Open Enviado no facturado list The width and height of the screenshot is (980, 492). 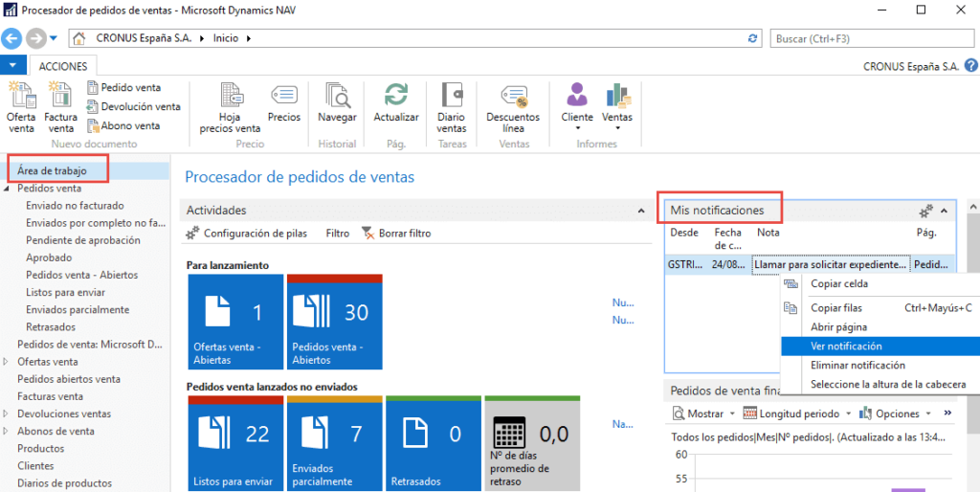[x=75, y=205]
